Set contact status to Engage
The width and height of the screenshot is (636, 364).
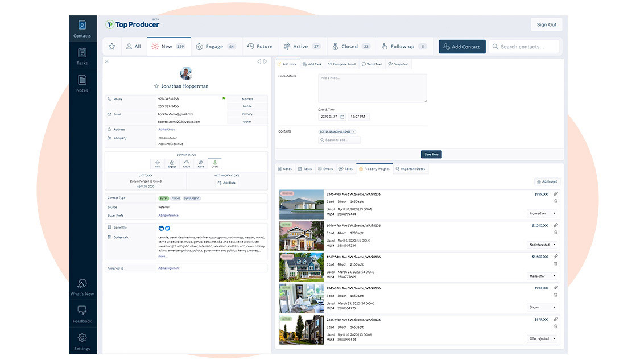click(172, 164)
